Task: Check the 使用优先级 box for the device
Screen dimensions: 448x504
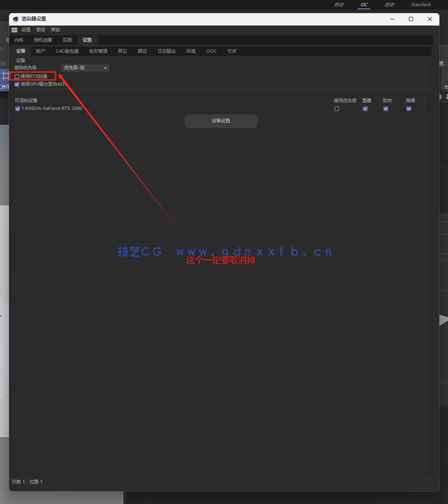Action: [x=337, y=108]
